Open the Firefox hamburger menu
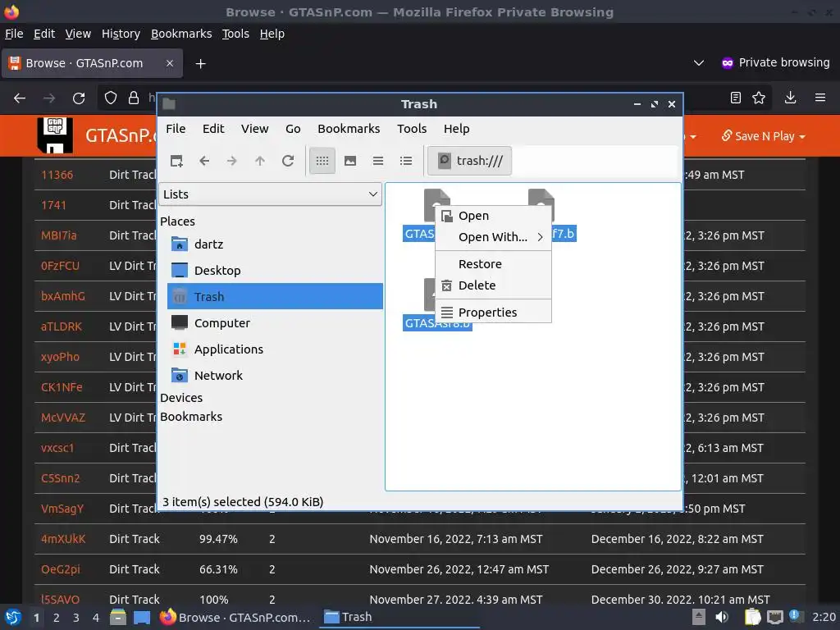This screenshot has width=840, height=630. tap(820, 98)
